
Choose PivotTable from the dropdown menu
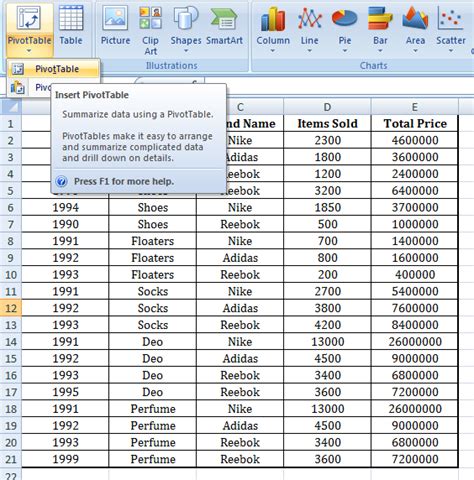point(53,69)
